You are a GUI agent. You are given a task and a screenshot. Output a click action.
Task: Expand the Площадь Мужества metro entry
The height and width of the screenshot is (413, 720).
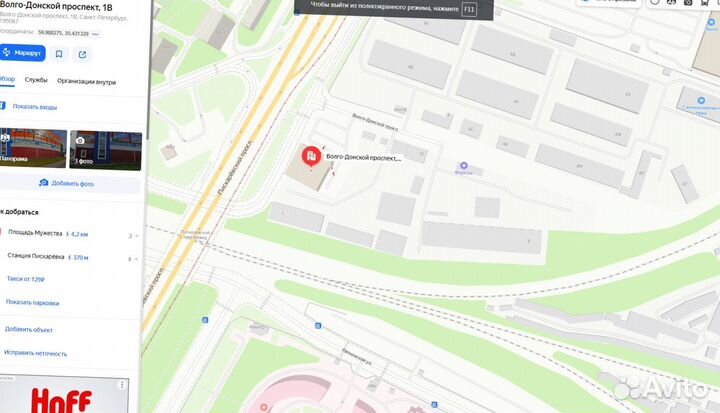pyautogui.click(x=69, y=234)
